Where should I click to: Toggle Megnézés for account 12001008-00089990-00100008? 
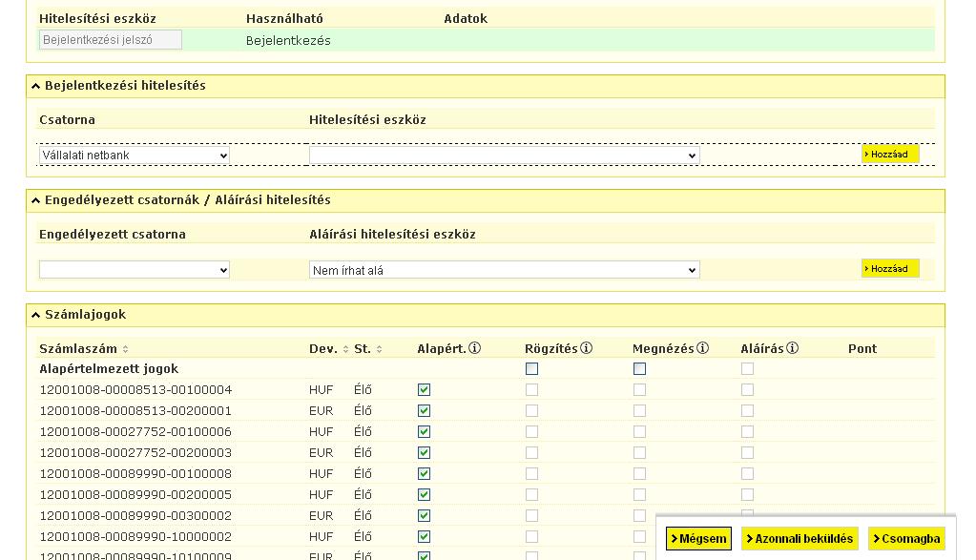coord(639,473)
